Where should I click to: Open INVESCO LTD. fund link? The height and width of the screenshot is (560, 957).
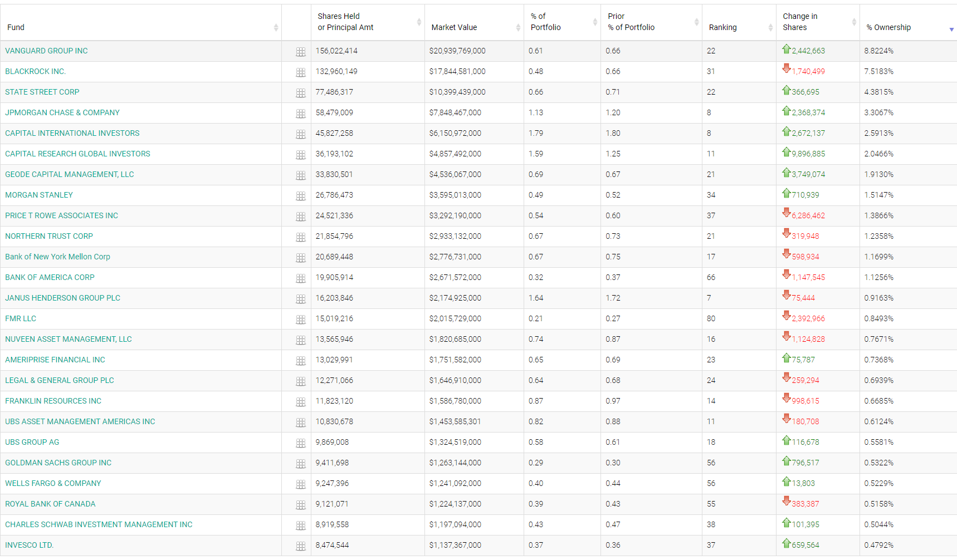pyautogui.click(x=30, y=545)
